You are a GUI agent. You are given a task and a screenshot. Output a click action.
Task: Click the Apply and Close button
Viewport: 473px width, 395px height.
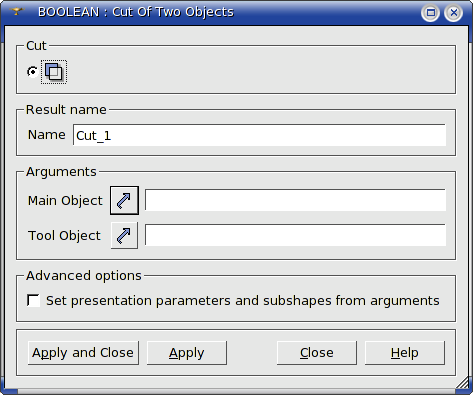83,353
